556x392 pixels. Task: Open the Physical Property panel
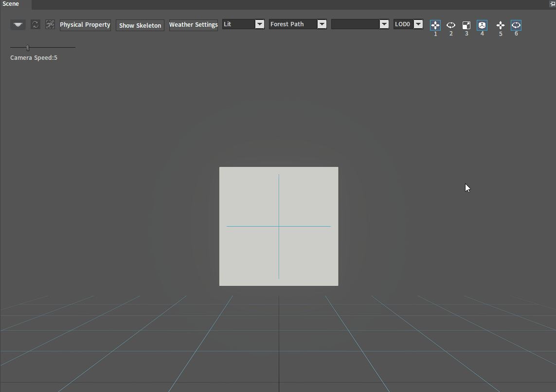tap(85, 25)
